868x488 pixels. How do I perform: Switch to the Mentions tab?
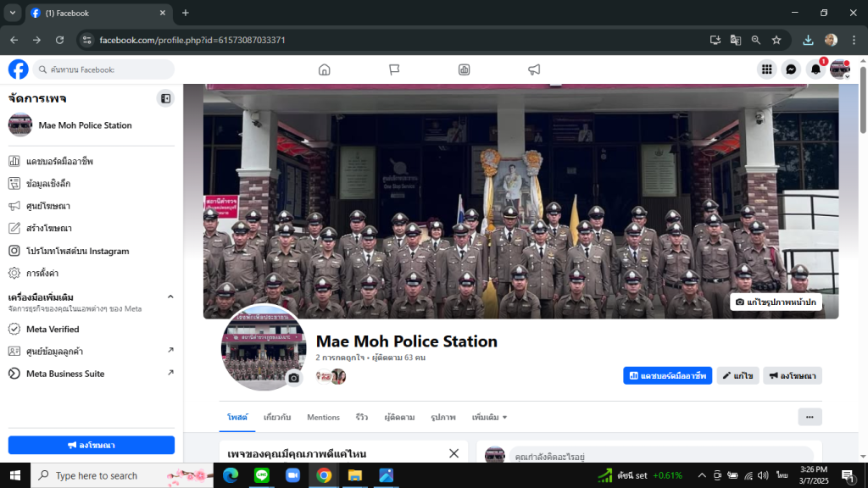[x=323, y=417]
